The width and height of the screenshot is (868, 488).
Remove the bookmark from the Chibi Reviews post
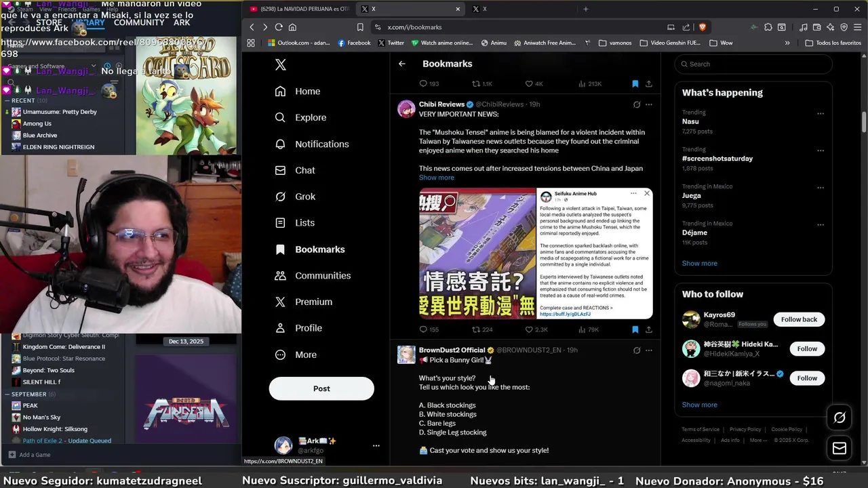pyautogui.click(x=635, y=329)
